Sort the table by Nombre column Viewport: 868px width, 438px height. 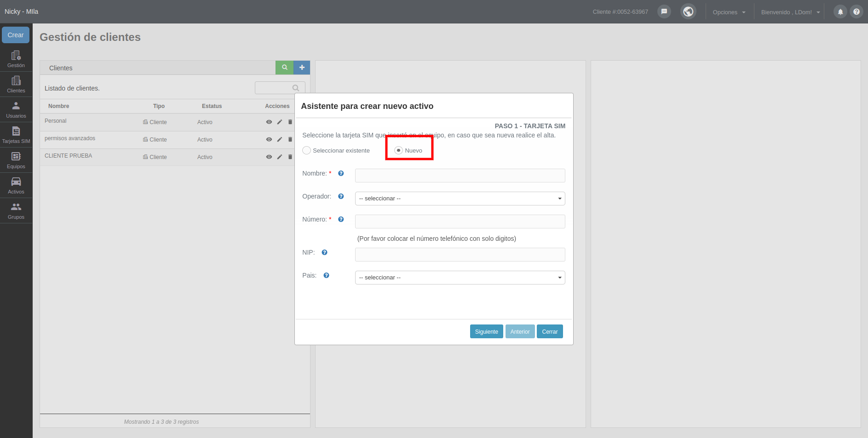click(x=59, y=106)
